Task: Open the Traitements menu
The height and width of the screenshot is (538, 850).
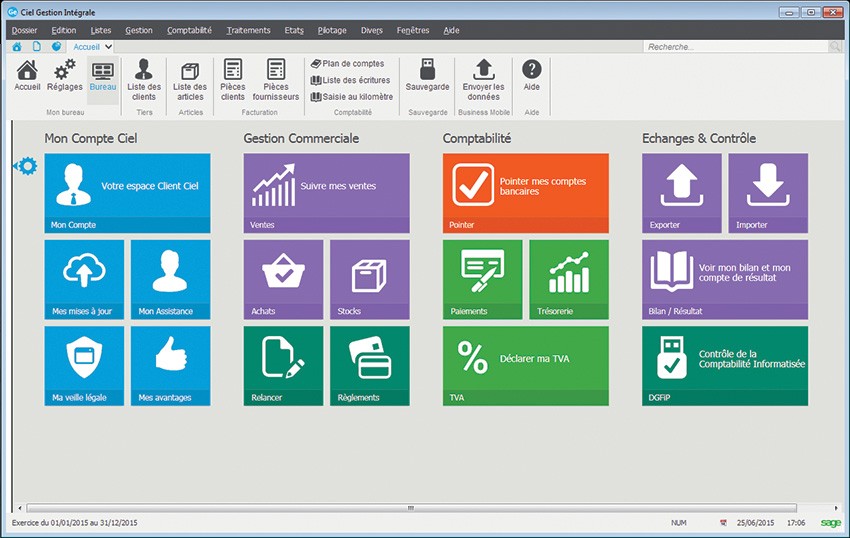Action: pyautogui.click(x=248, y=30)
